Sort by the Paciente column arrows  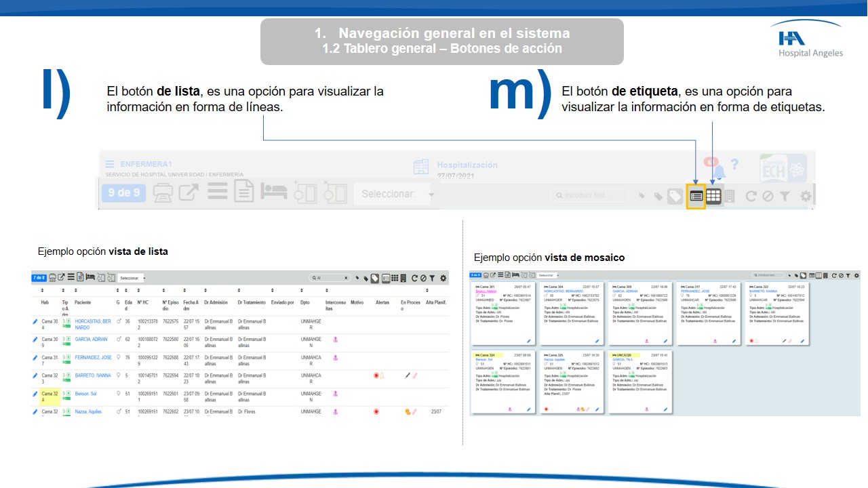coord(76,291)
